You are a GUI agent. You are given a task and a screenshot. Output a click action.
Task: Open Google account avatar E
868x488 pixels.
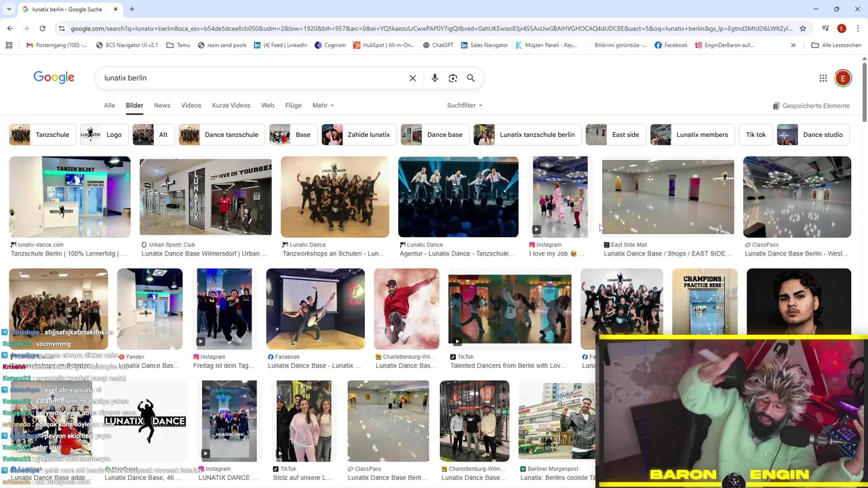pyautogui.click(x=843, y=78)
